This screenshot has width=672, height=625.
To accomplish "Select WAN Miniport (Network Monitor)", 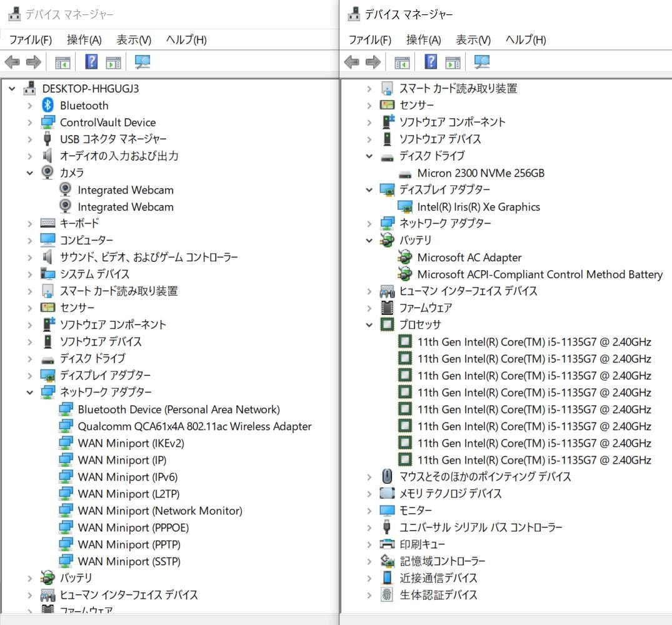I will point(160,511).
